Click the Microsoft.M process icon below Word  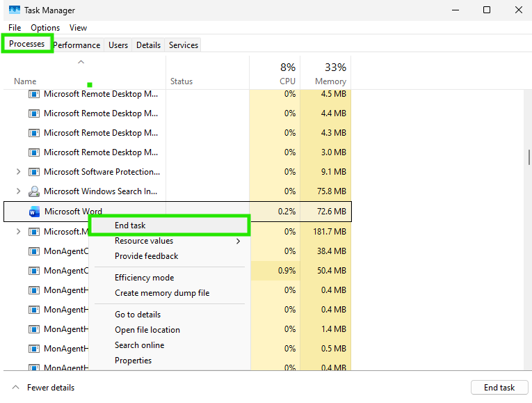coord(34,232)
